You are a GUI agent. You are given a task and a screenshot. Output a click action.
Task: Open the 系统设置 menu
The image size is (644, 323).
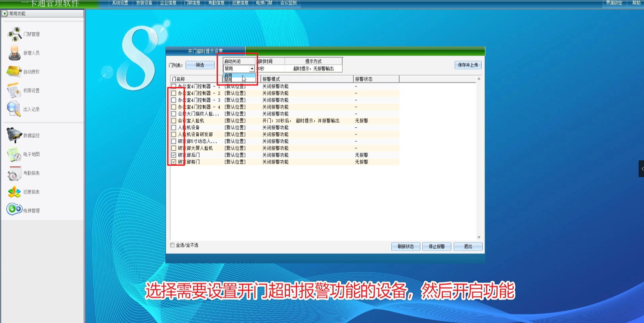click(120, 3)
